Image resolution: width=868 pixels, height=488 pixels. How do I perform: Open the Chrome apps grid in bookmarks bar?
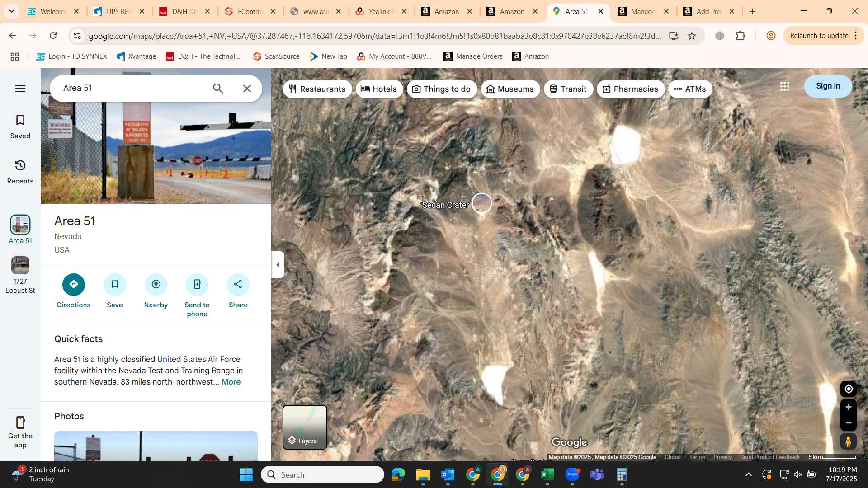(x=14, y=56)
